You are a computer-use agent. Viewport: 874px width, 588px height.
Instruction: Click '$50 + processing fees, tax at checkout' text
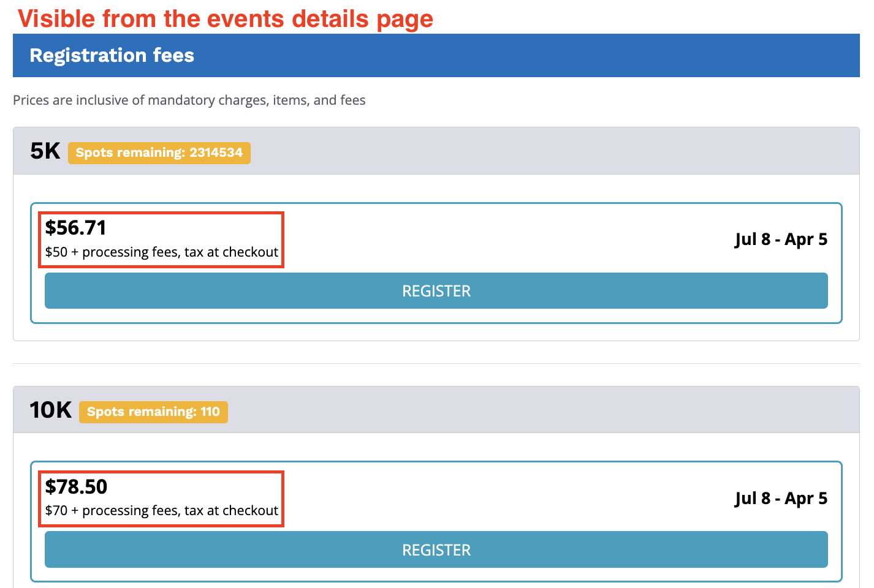point(162,252)
